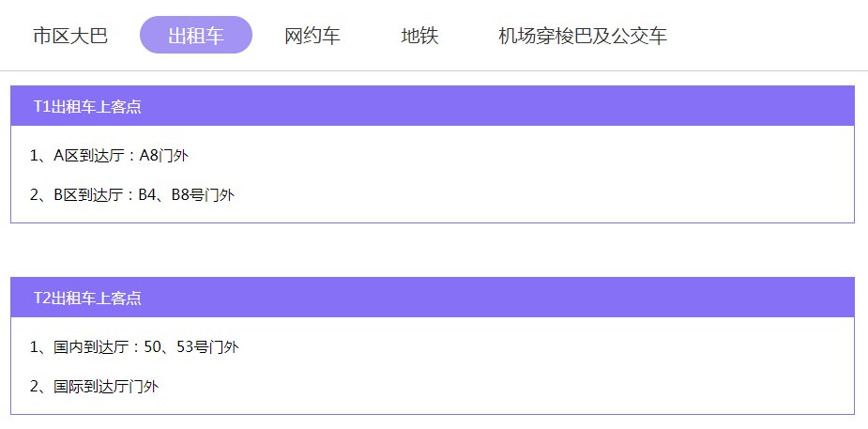Click the 国内到达厅 50、53号门外 line
This screenshot has height=429, width=868.
[134, 347]
